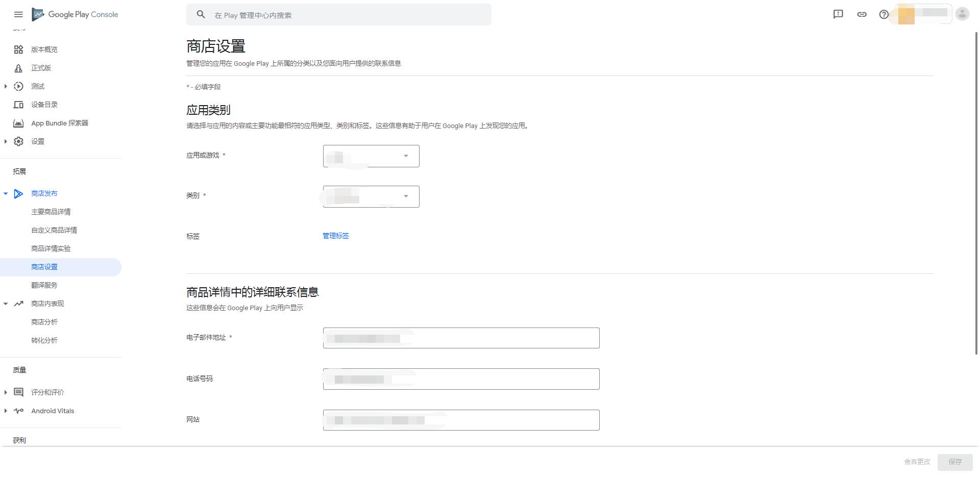Switch to 翻译服务 in the sidebar
This screenshot has width=980, height=478.
coord(44,285)
